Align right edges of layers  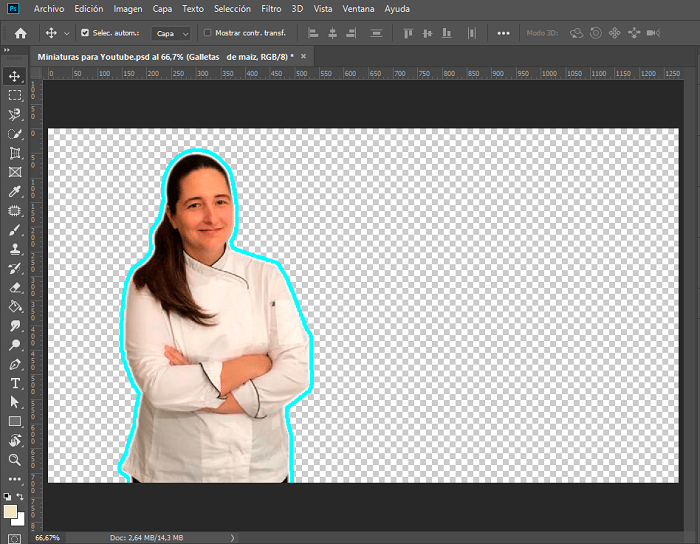click(x=351, y=33)
